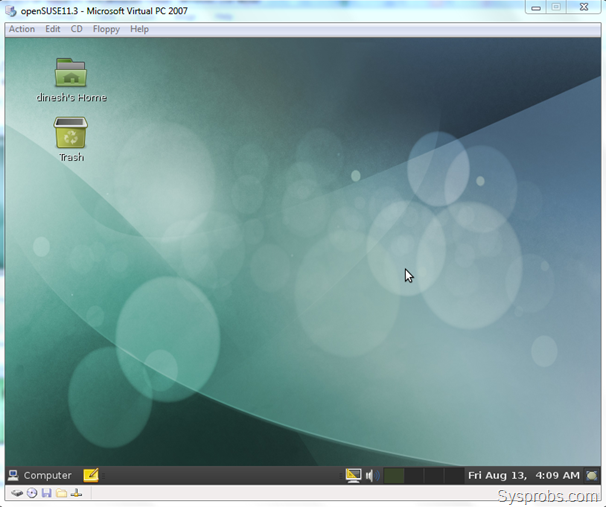Viewport: 606px width, 507px height.
Task: Click the CD drive status icon
Action: (x=32, y=493)
